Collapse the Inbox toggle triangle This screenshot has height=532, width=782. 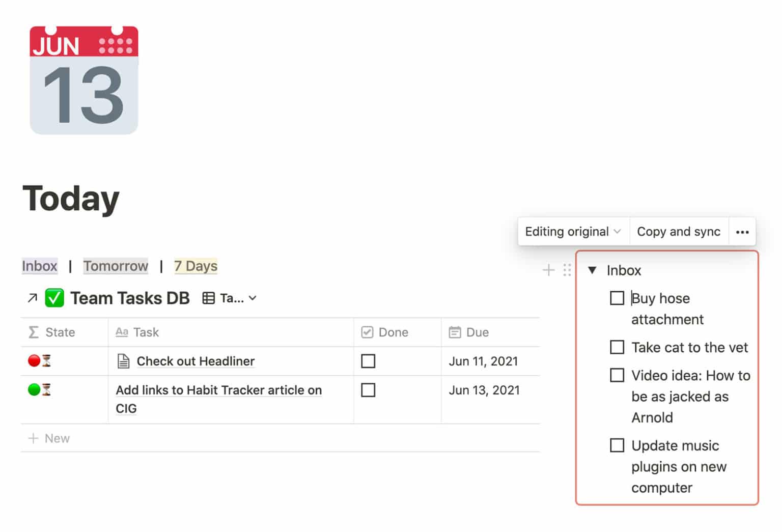click(592, 270)
